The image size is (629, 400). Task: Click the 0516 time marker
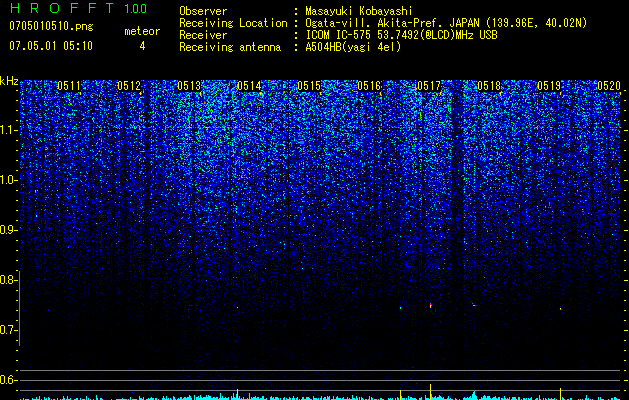click(x=369, y=86)
